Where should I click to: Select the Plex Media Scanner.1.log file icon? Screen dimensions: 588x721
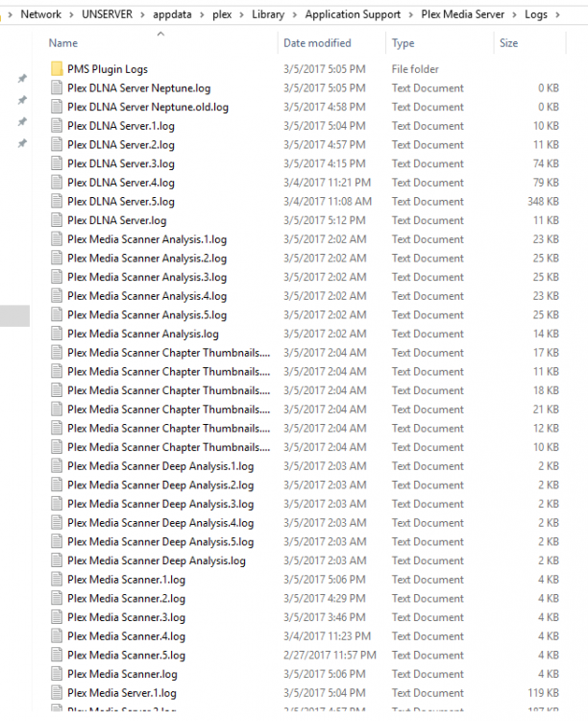[57, 579]
